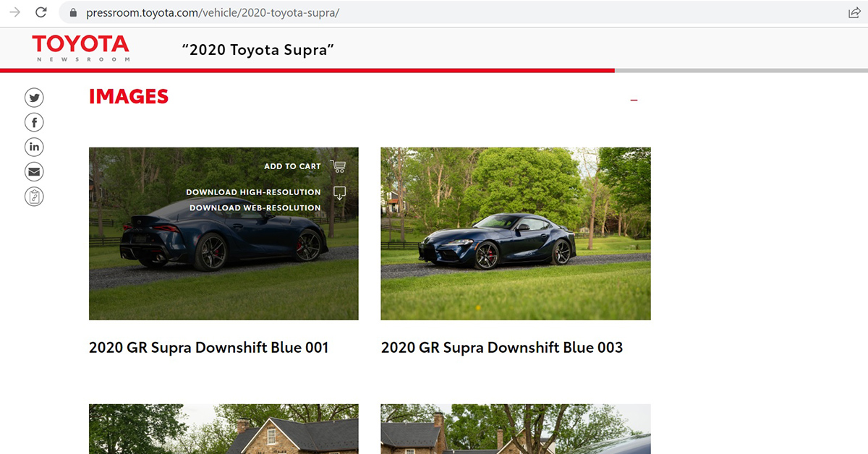Click title 2020 GR Supra Downshift Blue 003
The width and height of the screenshot is (868, 454).
[502, 348]
